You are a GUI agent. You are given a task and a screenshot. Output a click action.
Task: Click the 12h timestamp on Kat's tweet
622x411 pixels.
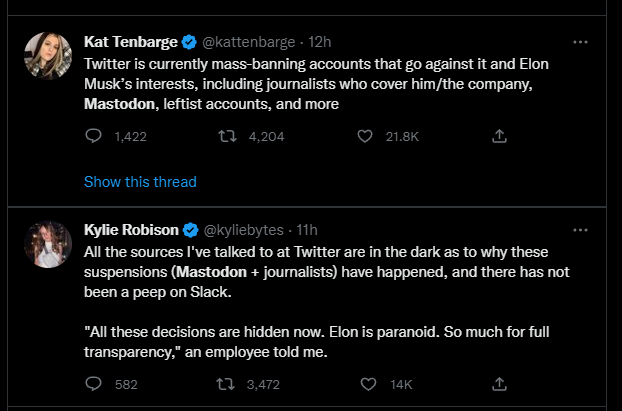318,42
